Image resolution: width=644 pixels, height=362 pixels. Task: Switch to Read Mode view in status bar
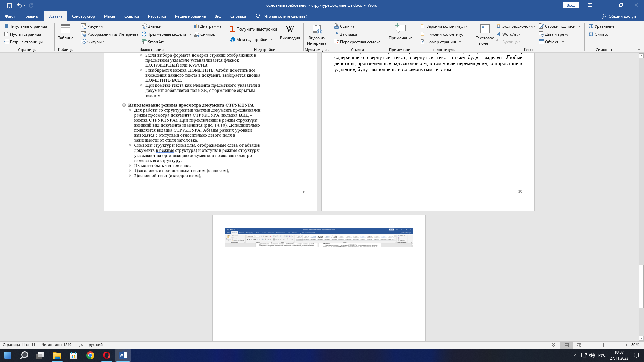(553, 345)
